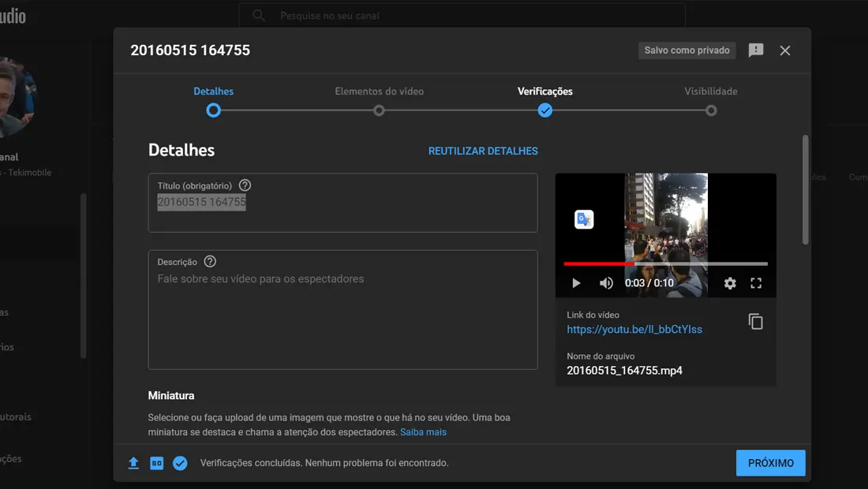Screen dimensions: 868x489
Task: Play the video preview
Action: click(576, 283)
